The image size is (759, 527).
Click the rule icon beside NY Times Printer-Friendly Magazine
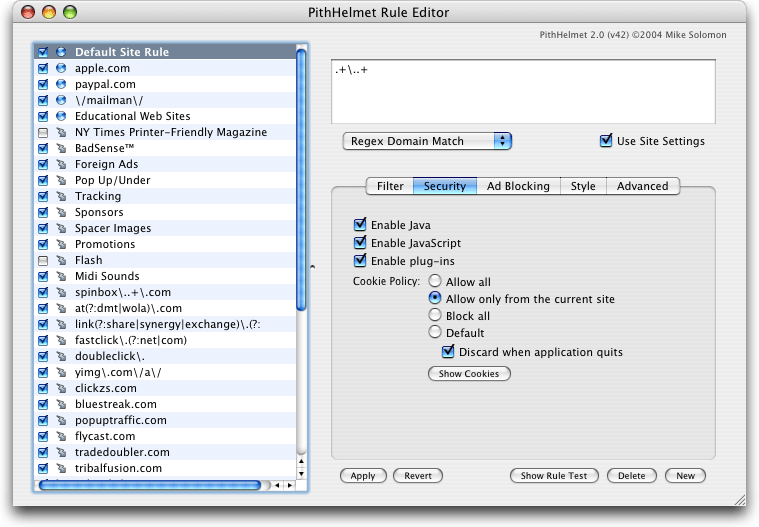[61, 132]
